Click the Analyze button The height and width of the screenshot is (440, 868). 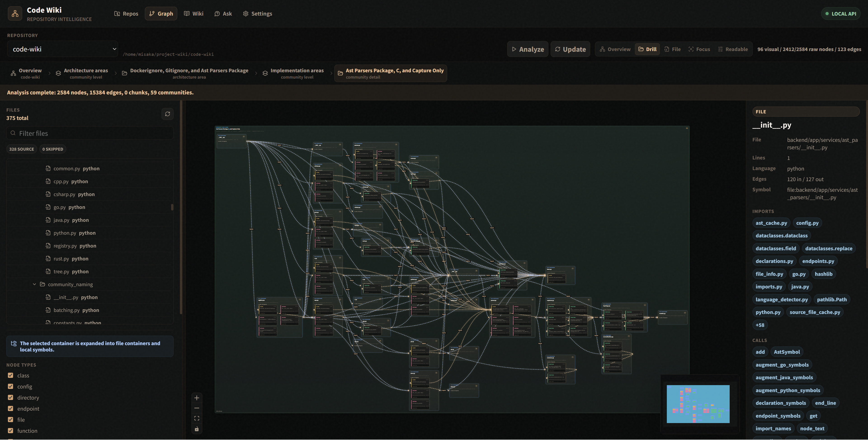528,49
